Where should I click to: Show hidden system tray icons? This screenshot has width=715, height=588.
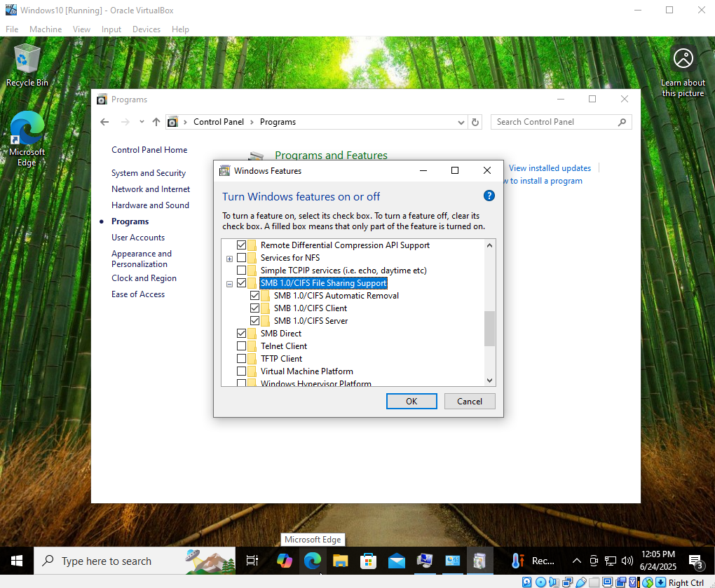point(577,561)
